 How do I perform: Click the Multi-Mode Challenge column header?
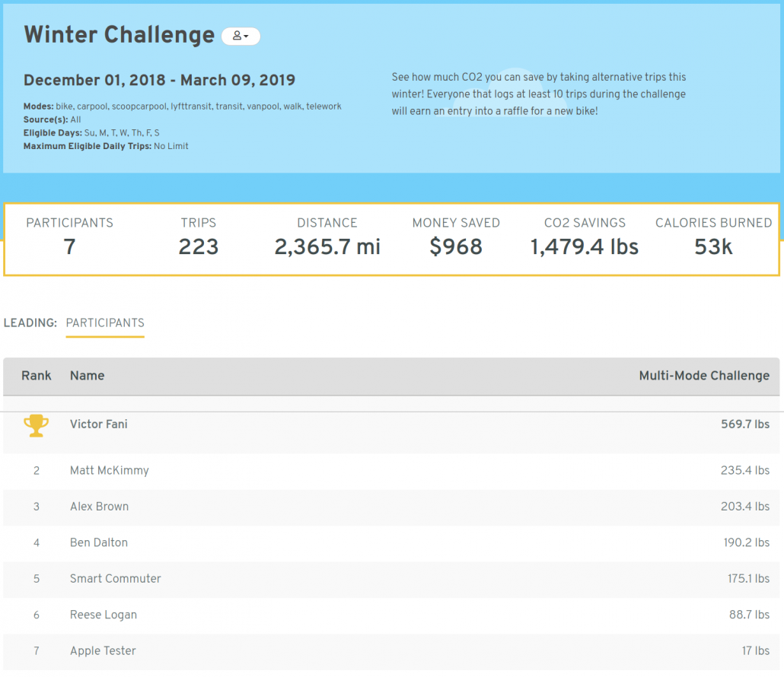click(704, 376)
